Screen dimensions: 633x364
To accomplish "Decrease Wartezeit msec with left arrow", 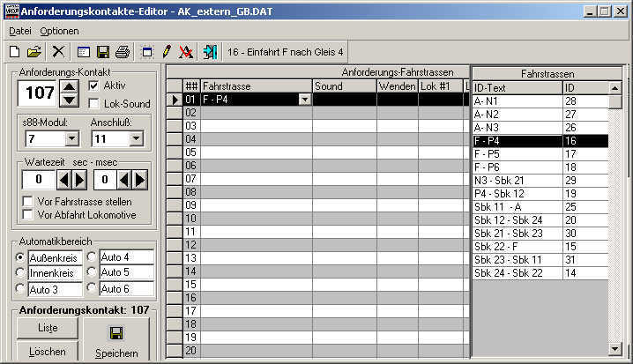I will tap(124, 180).
